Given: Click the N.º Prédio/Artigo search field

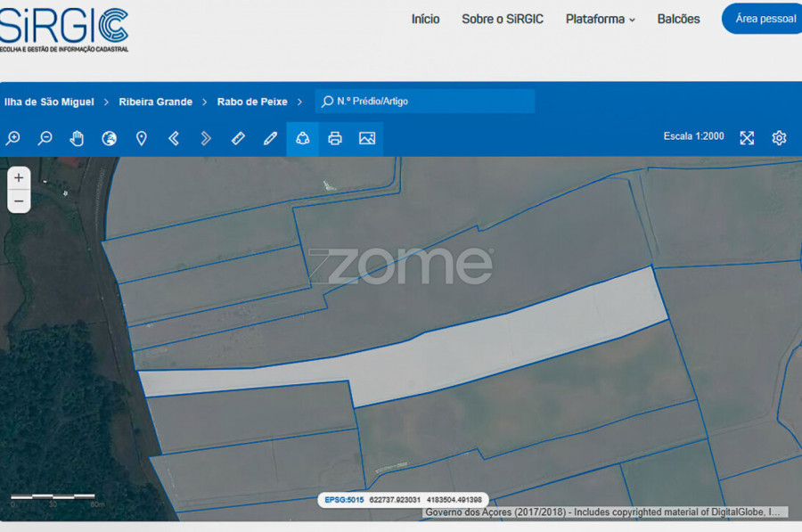Looking at the screenshot, I should coord(428,102).
